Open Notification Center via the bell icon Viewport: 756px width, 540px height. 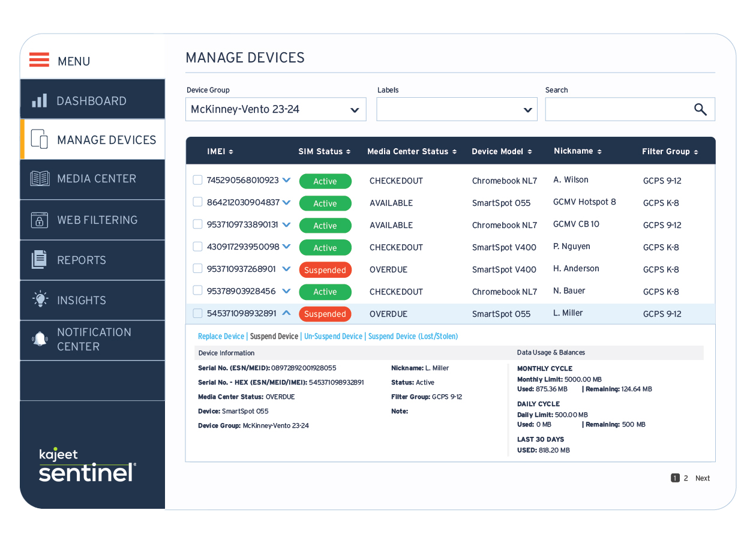(x=39, y=339)
